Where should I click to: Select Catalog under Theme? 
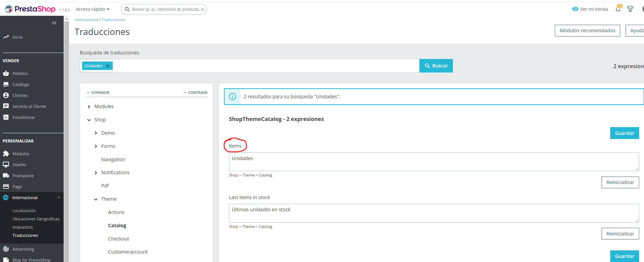[x=117, y=226]
